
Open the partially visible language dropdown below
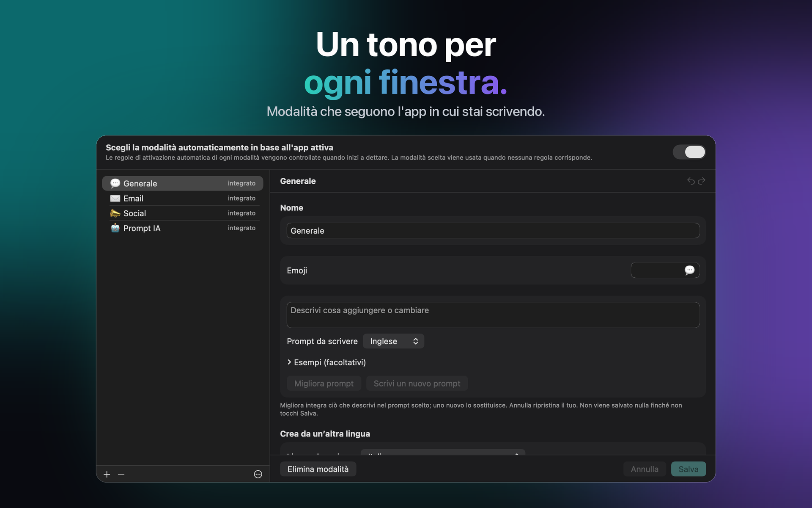point(443,452)
